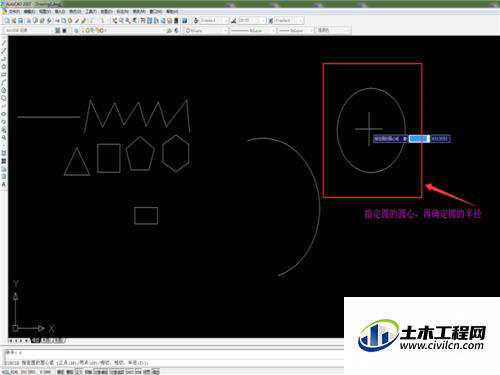Select the Polygon tool

(x=4, y=67)
